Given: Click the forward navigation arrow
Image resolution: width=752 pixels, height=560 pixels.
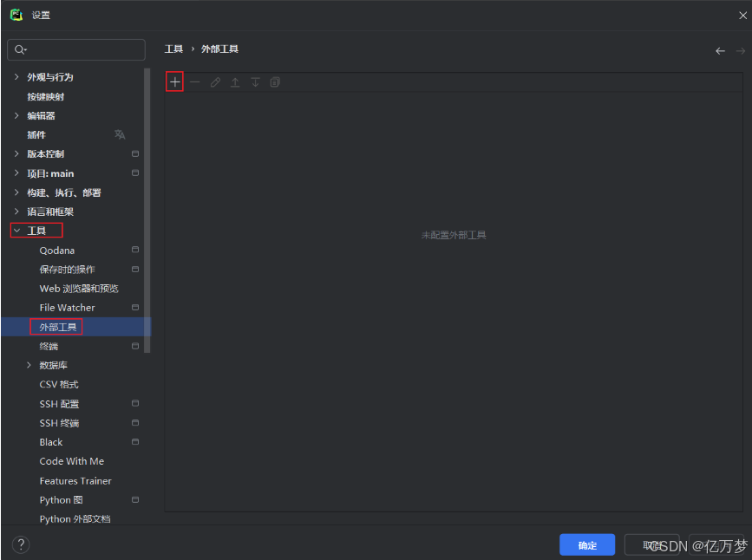Looking at the screenshot, I should (738, 50).
